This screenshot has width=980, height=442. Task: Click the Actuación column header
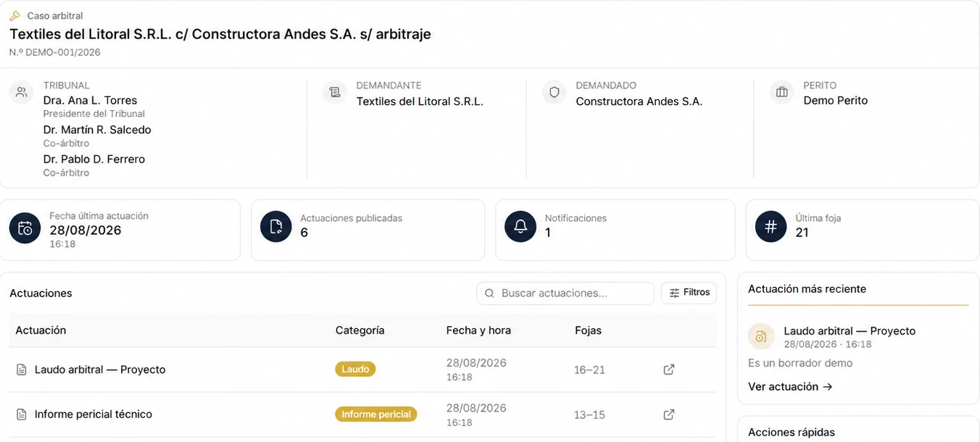tap(41, 330)
